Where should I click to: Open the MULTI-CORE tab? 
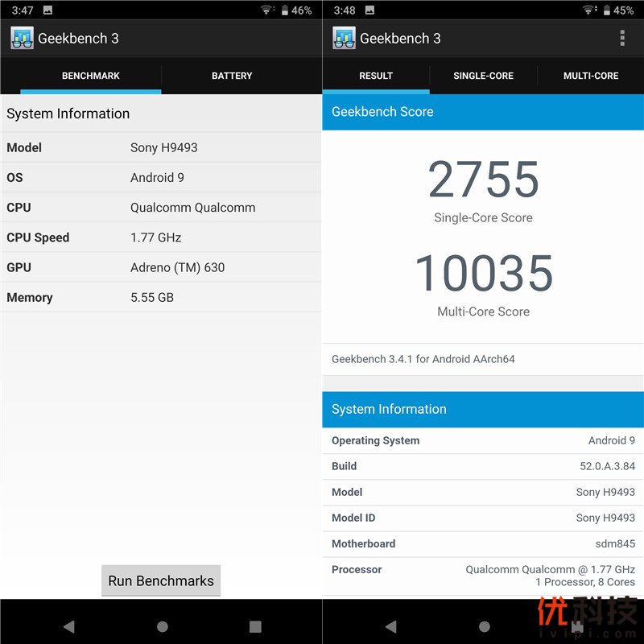click(591, 76)
